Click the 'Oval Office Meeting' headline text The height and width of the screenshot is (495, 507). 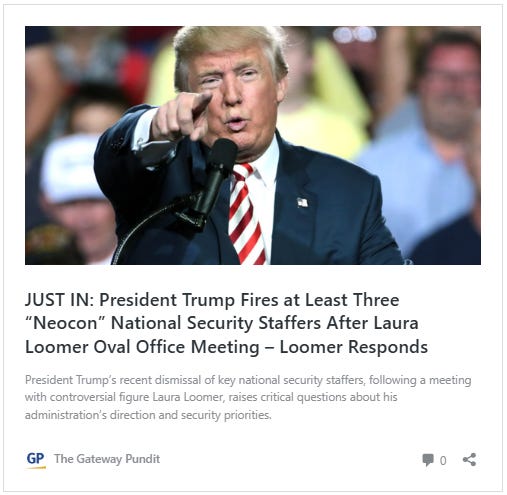click(176, 347)
